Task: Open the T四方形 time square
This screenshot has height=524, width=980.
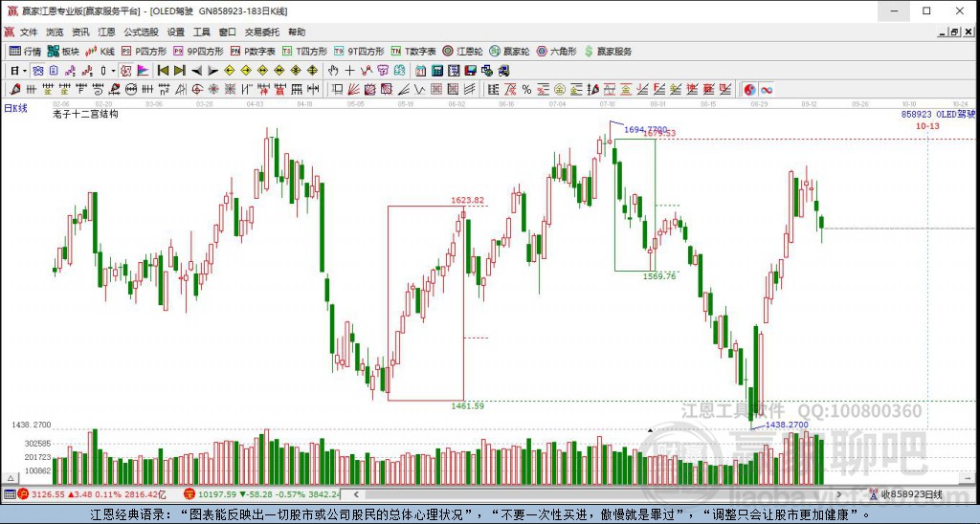Action: tap(304, 52)
